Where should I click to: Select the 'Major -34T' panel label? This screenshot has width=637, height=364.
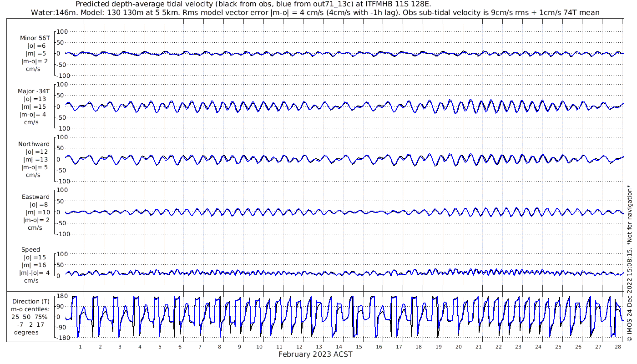click(x=34, y=91)
